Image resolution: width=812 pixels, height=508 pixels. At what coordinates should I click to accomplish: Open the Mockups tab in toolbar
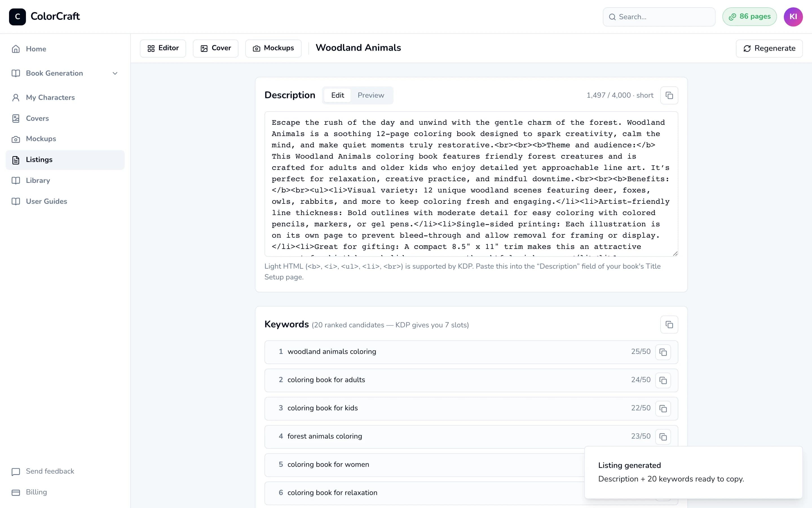(273, 48)
